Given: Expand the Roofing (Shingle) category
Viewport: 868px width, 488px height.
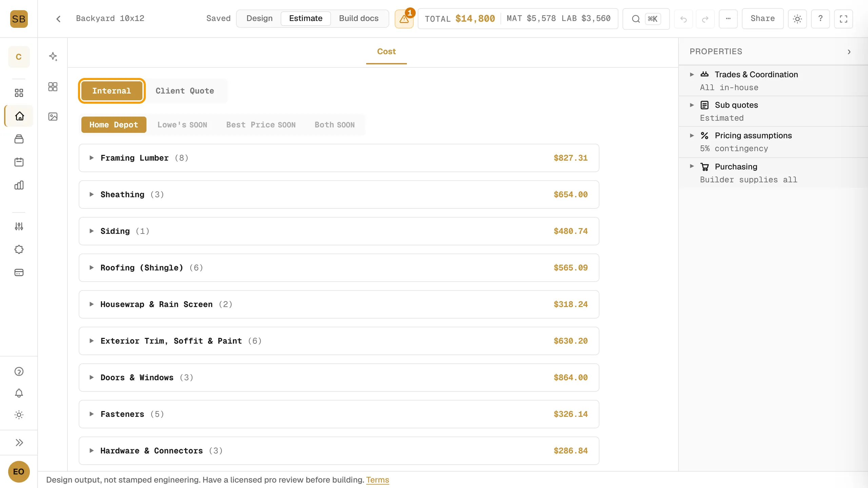Looking at the screenshot, I should point(339,268).
